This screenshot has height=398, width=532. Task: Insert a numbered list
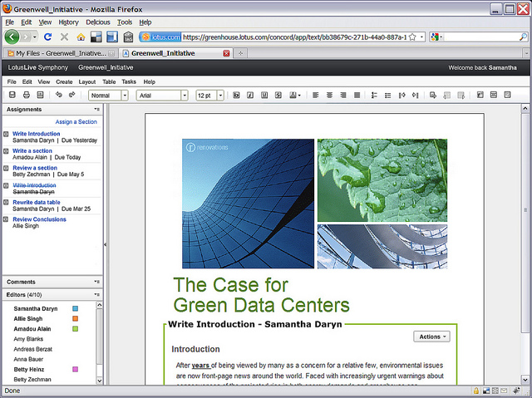click(374, 96)
